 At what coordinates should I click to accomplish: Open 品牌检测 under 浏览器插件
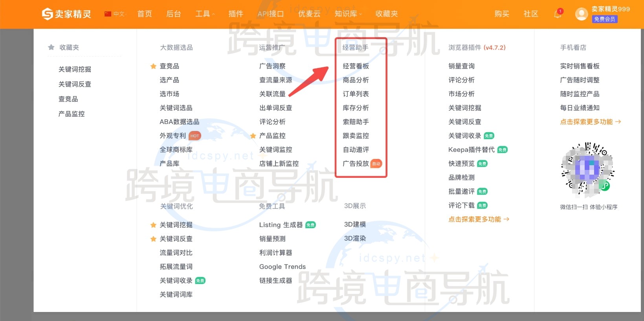[462, 178]
